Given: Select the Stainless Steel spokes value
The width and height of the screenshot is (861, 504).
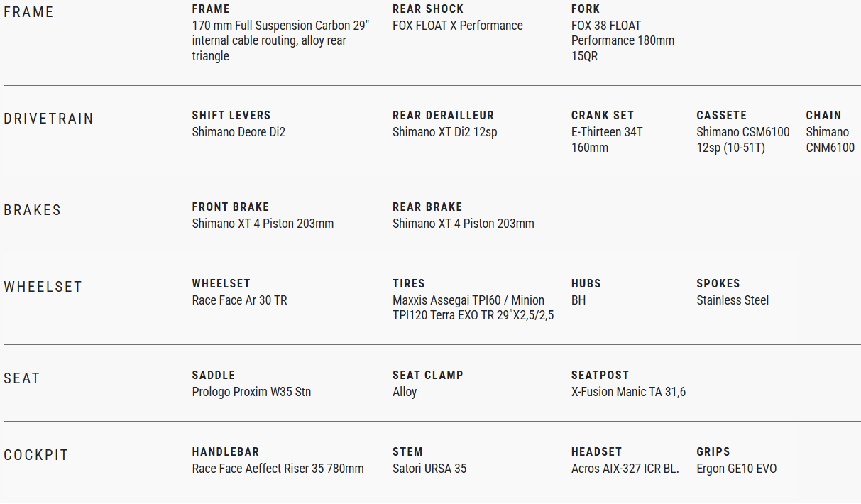Looking at the screenshot, I should pos(733,300).
